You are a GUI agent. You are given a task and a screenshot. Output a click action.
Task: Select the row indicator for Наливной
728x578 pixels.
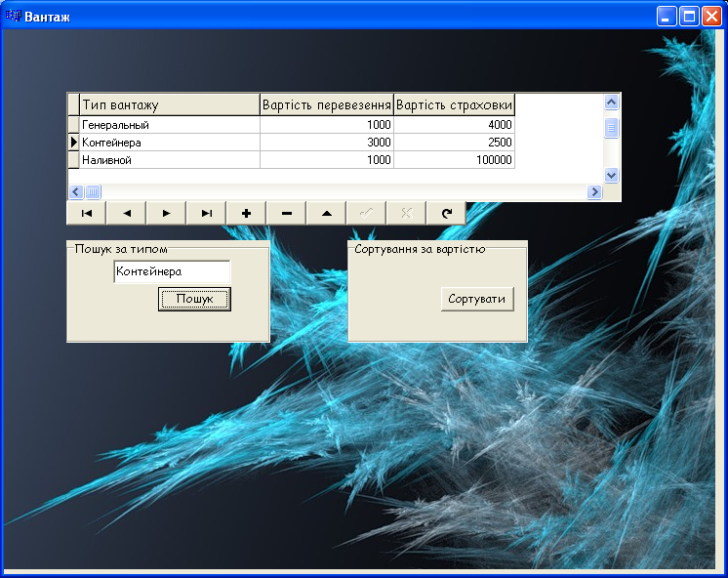(74, 160)
